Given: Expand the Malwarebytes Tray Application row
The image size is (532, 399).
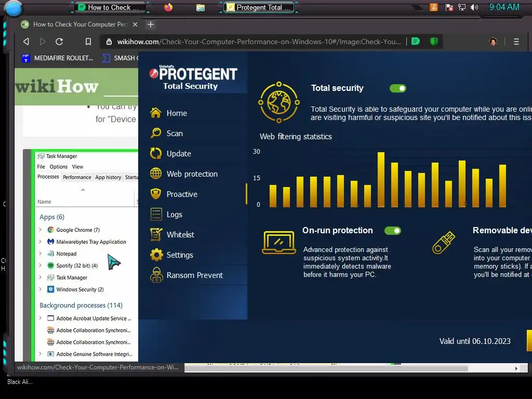Looking at the screenshot, I should tap(41, 242).
